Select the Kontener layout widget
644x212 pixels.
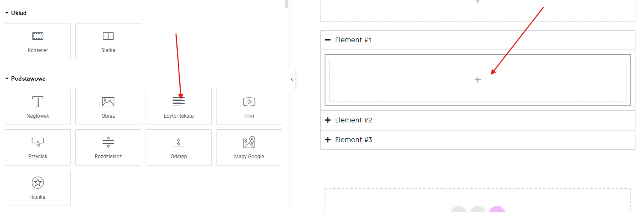pyautogui.click(x=38, y=41)
